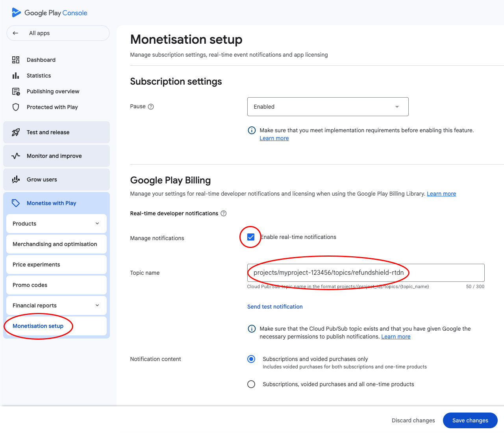Viewport: 504px width, 433px height.
Task: Click the Google Play Console logo
Action: click(x=50, y=13)
